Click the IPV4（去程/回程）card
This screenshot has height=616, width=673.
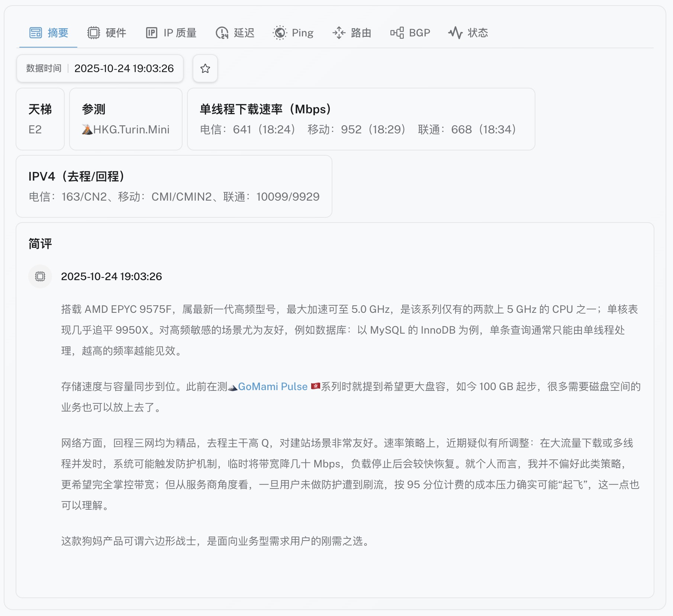click(174, 187)
